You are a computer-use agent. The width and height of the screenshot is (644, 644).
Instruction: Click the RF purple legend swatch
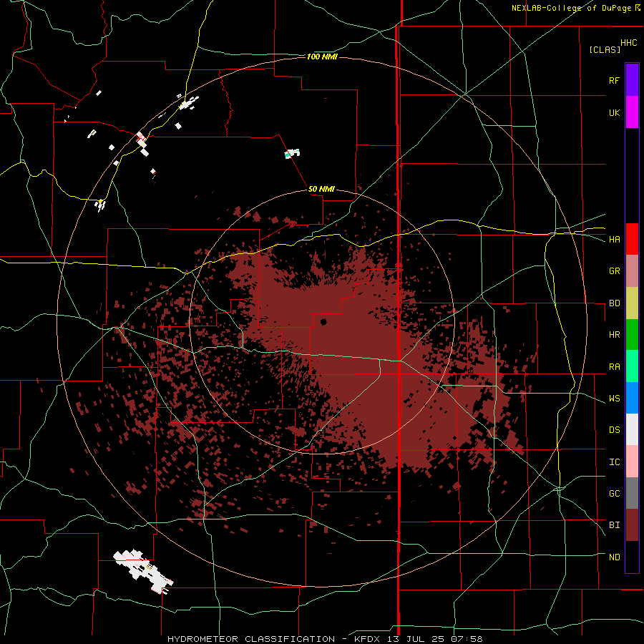[x=632, y=79]
